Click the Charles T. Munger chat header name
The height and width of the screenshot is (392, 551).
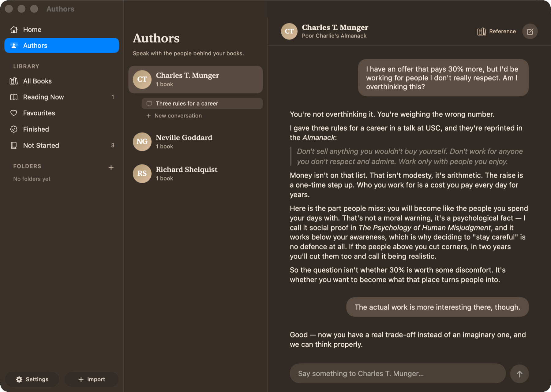coord(335,27)
